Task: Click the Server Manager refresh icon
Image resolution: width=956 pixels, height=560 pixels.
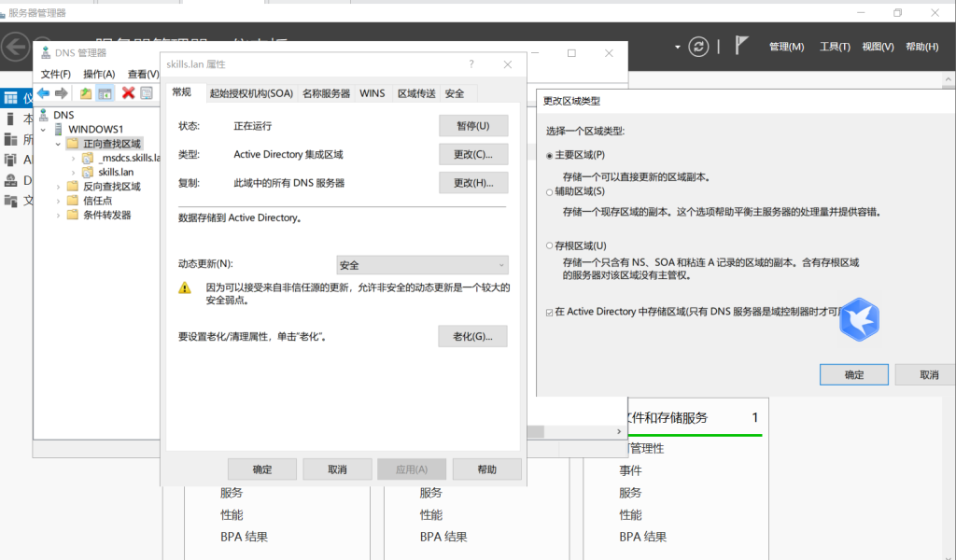Action: pyautogui.click(x=698, y=47)
